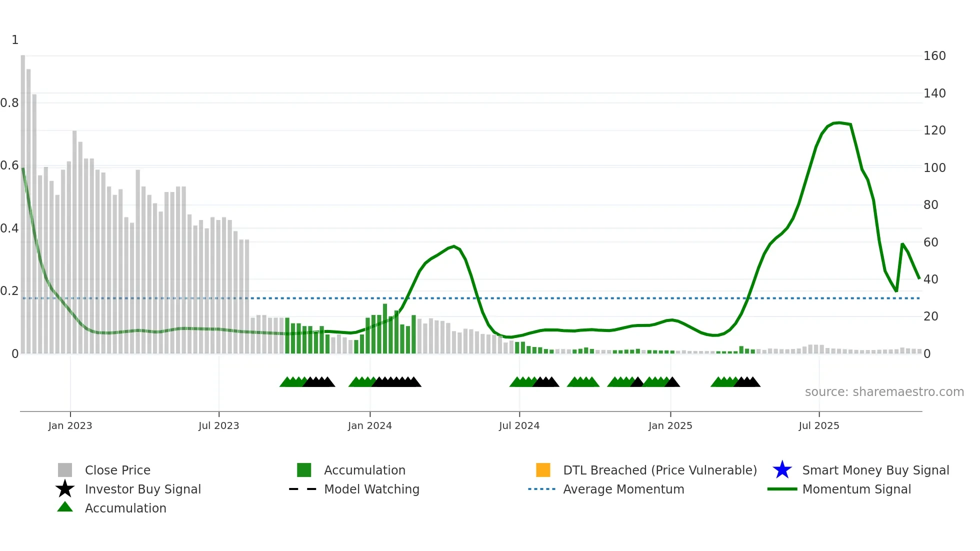Click the dotted Average Momentum legend icon

[542, 489]
